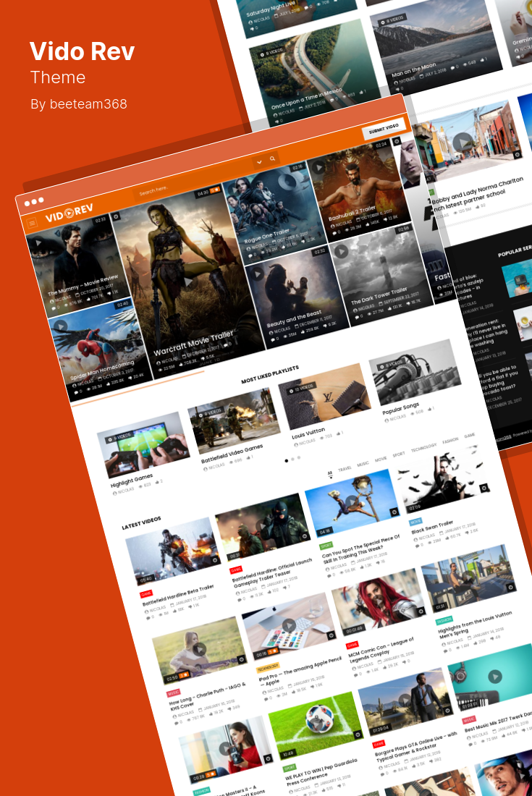Click the LATEST VIDEOS heading
The image size is (532, 796).
click(x=141, y=523)
